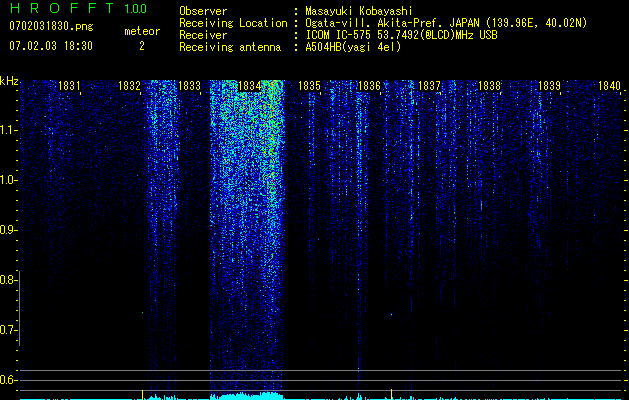The width and height of the screenshot is (629, 400).
Task: Click the 1.0 kHz frequency label
Action: [8, 180]
